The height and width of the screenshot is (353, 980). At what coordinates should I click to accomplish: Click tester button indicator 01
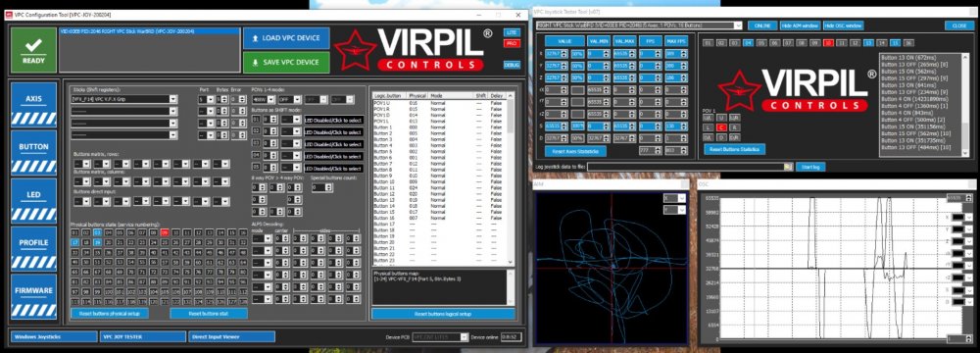pyautogui.click(x=708, y=42)
